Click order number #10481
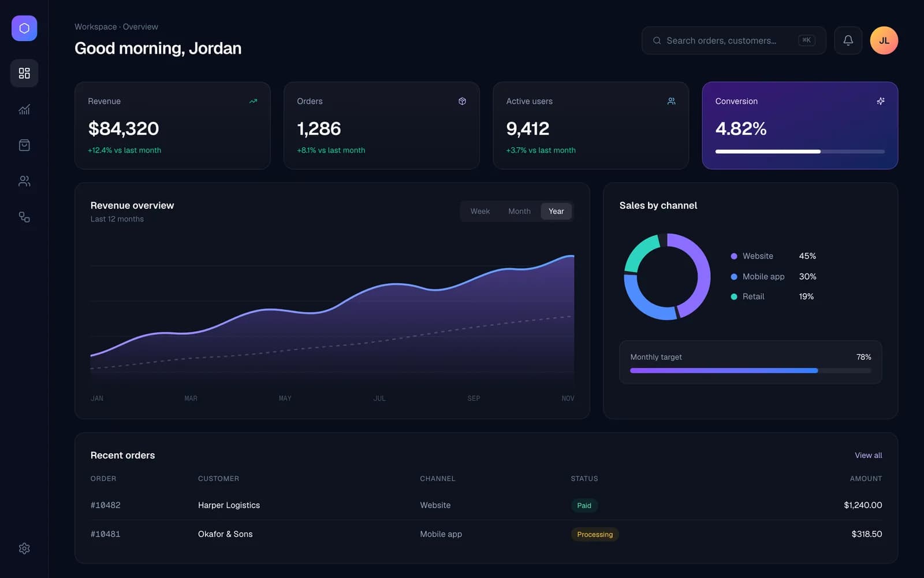Image resolution: width=924 pixels, height=578 pixels. pyautogui.click(x=106, y=534)
